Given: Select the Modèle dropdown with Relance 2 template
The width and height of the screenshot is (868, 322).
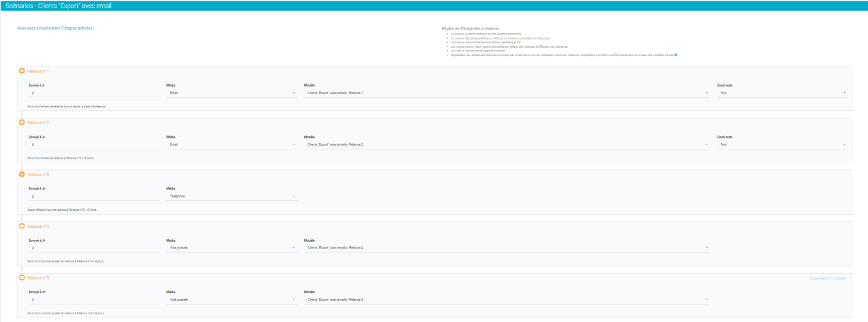Looking at the screenshot, I should point(506,144).
